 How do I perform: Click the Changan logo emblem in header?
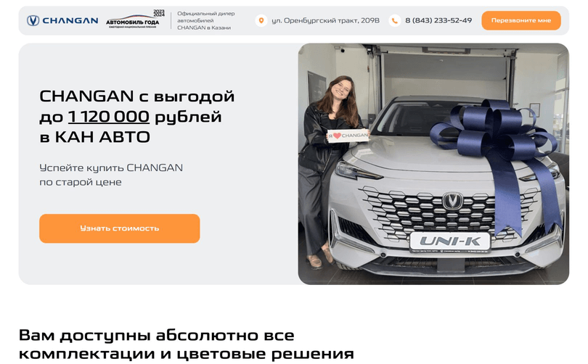click(33, 20)
